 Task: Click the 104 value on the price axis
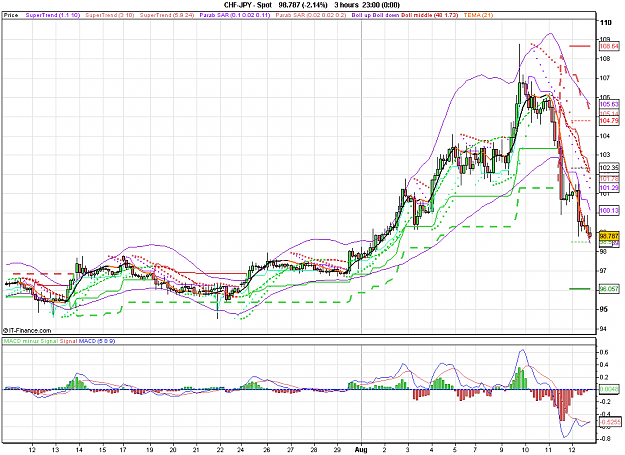click(x=605, y=136)
